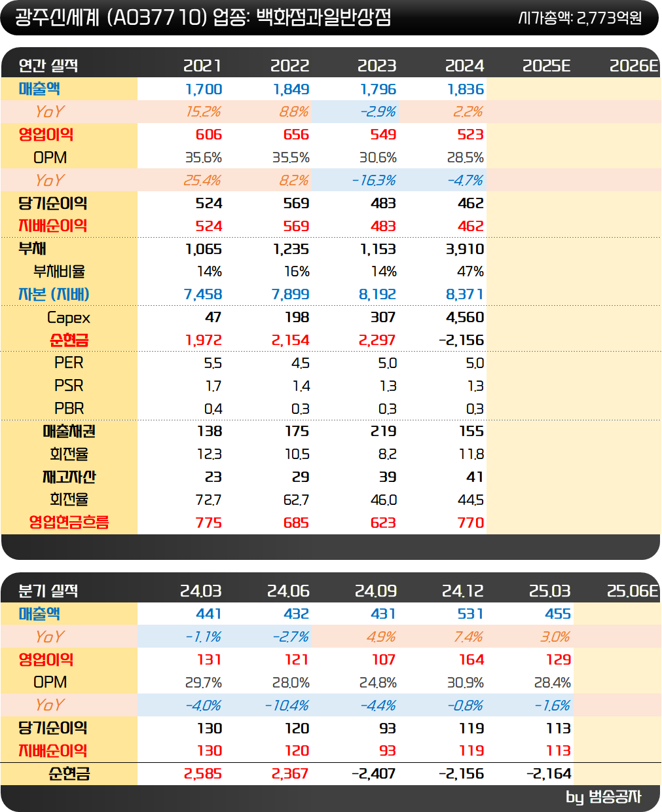Click the sales YoY 15.2% cell
The width and height of the screenshot is (662, 812).
coord(204,112)
